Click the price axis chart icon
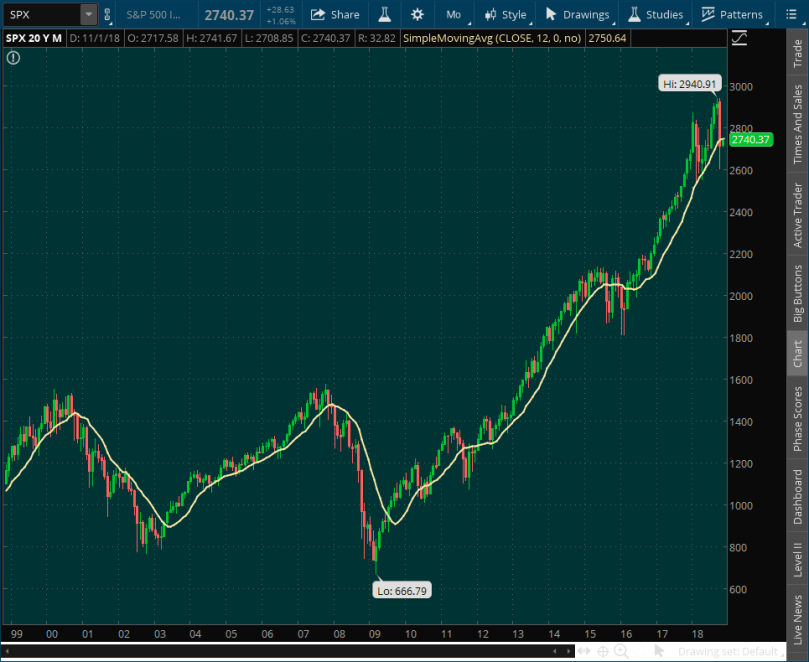This screenshot has width=809, height=662. pos(739,39)
